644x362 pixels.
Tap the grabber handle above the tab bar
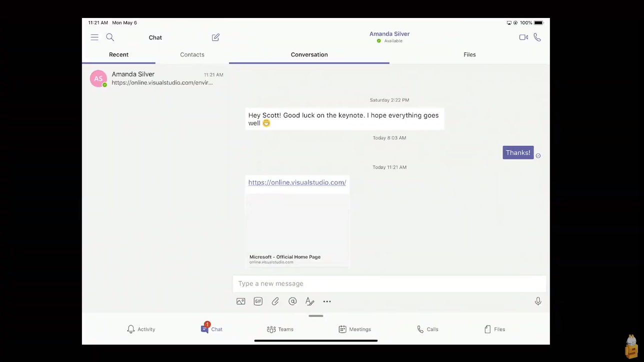point(316,316)
